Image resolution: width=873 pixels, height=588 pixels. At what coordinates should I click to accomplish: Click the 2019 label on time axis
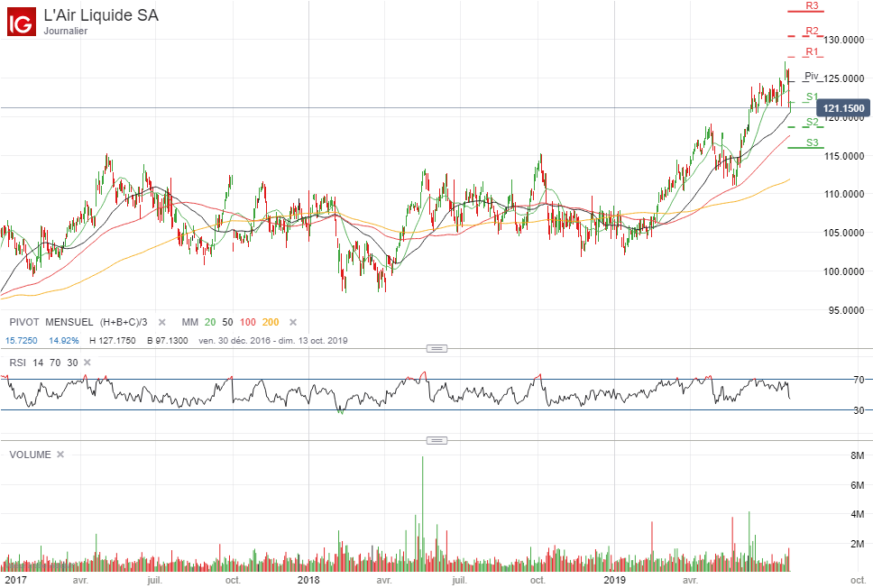[614, 580]
